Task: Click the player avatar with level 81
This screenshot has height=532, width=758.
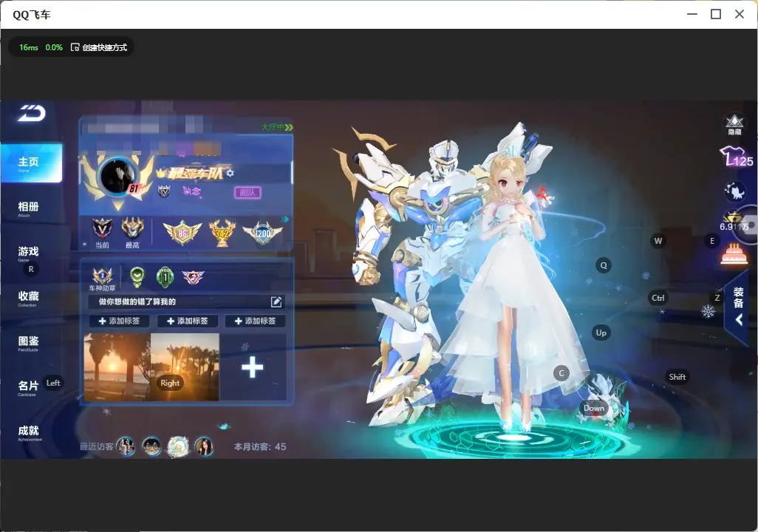Action: pyautogui.click(x=118, y=177)
